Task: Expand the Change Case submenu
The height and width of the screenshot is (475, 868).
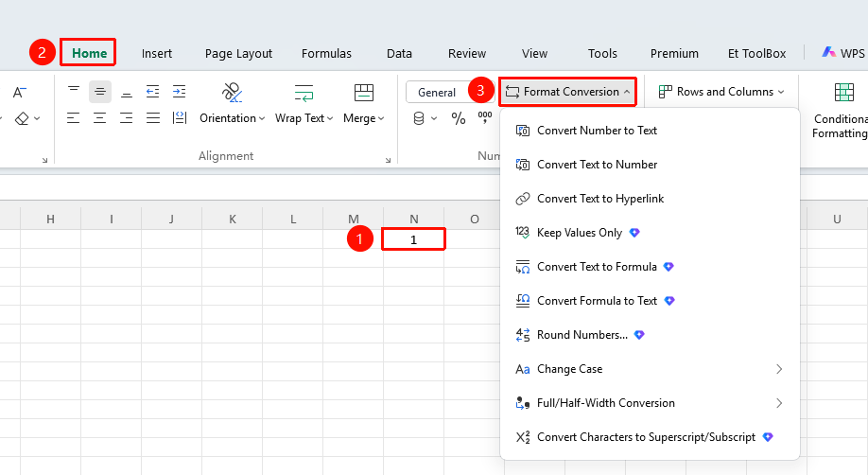Action: [650, 369]
